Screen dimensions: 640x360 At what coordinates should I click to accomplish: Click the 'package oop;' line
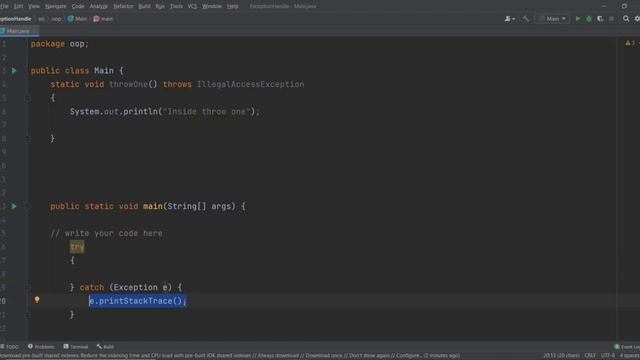pos(60,44)
